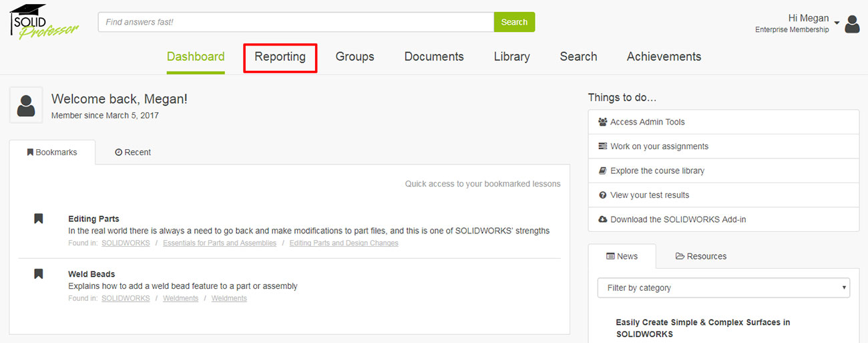Click Work on your assignments

pyautogui.click(x=724, y=146)
